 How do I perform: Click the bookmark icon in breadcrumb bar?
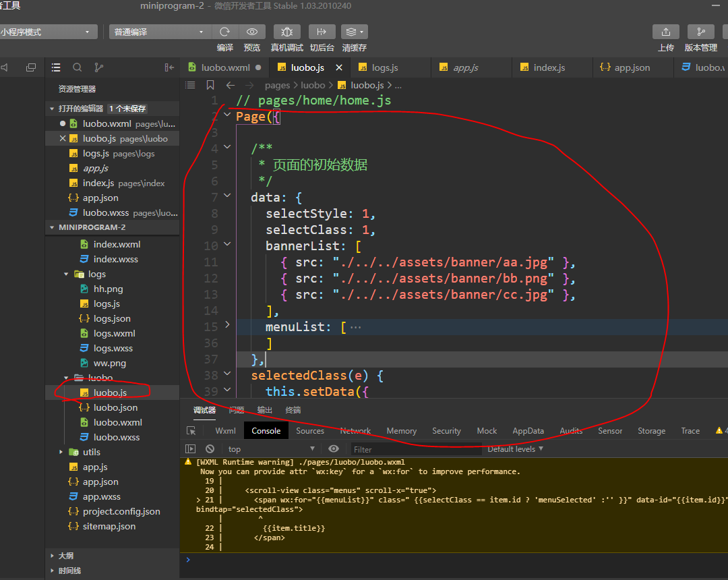point(210,85)
